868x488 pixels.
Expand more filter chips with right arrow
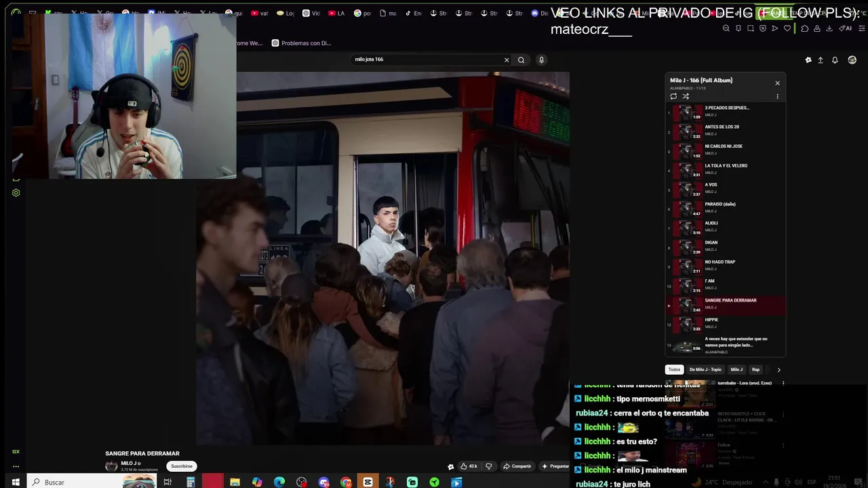(778, 370)
